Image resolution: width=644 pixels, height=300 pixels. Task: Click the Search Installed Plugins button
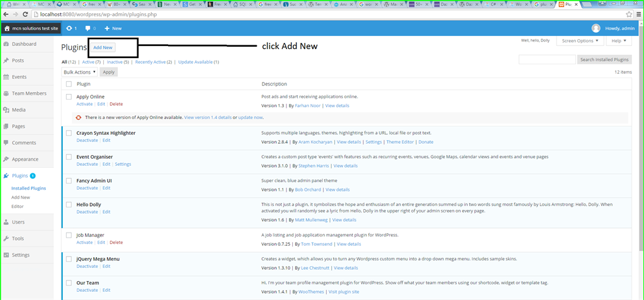pos(604,60)
